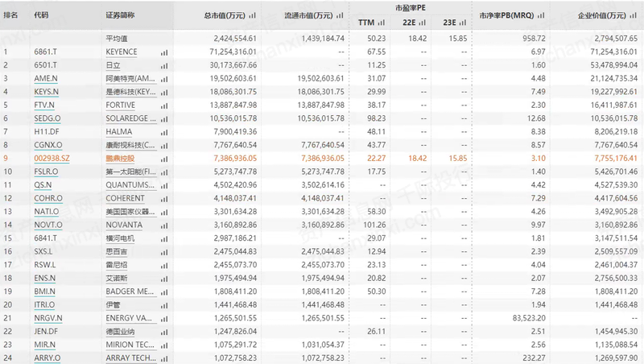Open chart icon in 鹏鼎控股 row
The height and width of the screenshot is (364, 644).
164,159
